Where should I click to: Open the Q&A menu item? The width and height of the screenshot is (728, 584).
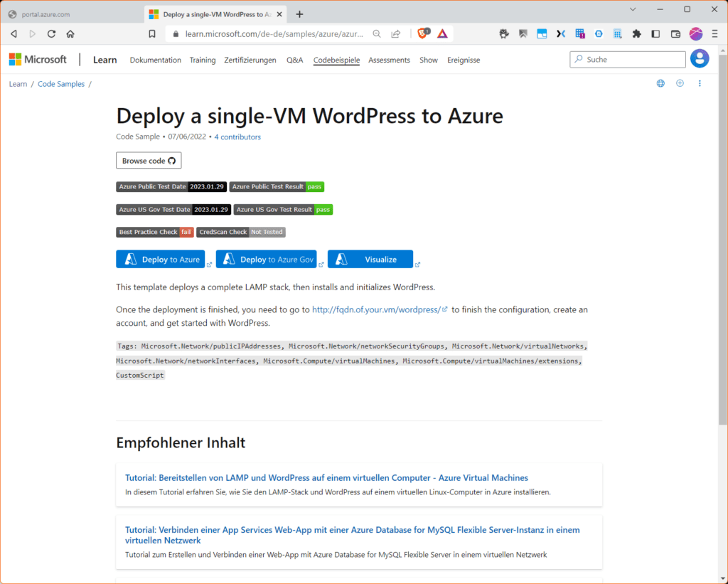[x=295, y=60]
